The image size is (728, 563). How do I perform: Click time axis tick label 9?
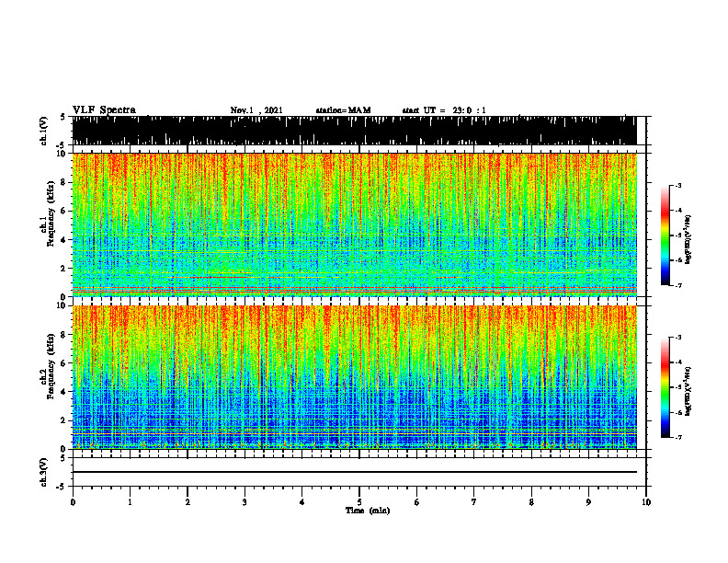pos(588,502)
